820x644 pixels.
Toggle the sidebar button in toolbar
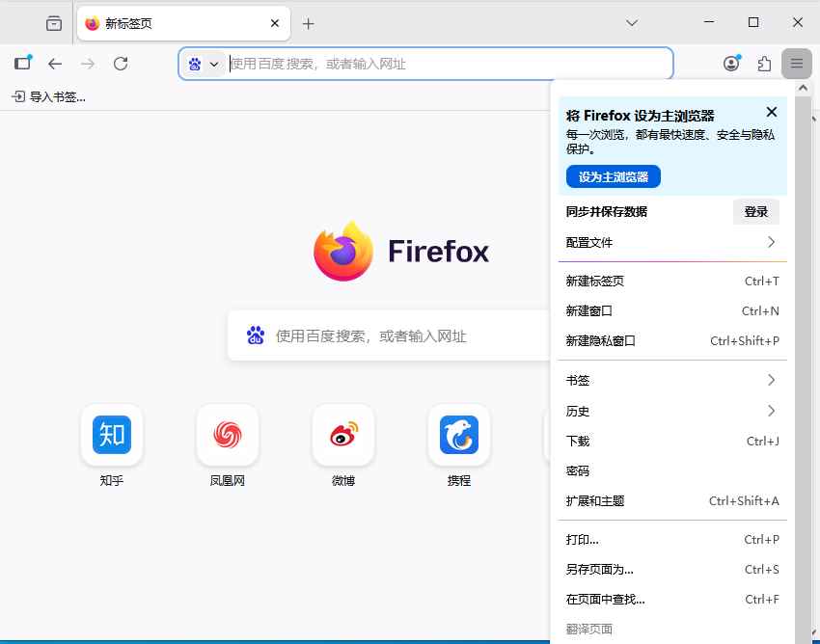click(x=23, y=64)
